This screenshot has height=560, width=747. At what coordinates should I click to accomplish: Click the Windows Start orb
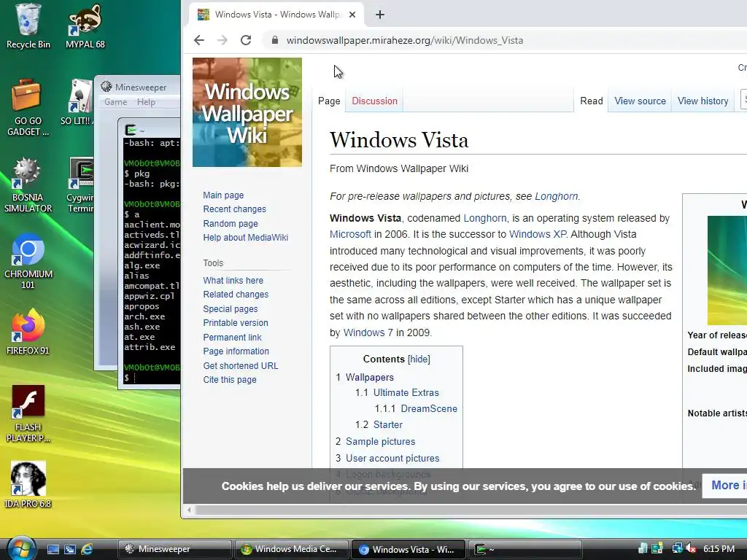pyautogui.click(x=21, y=548)
